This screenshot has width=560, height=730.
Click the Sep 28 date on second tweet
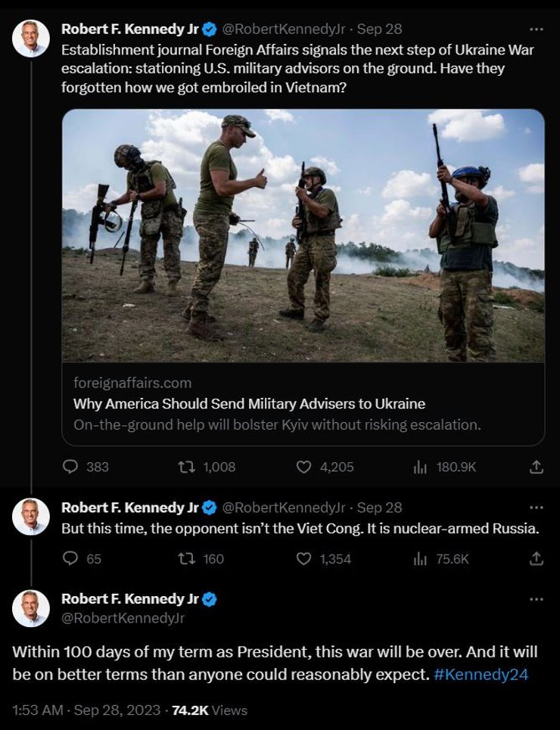379,508
